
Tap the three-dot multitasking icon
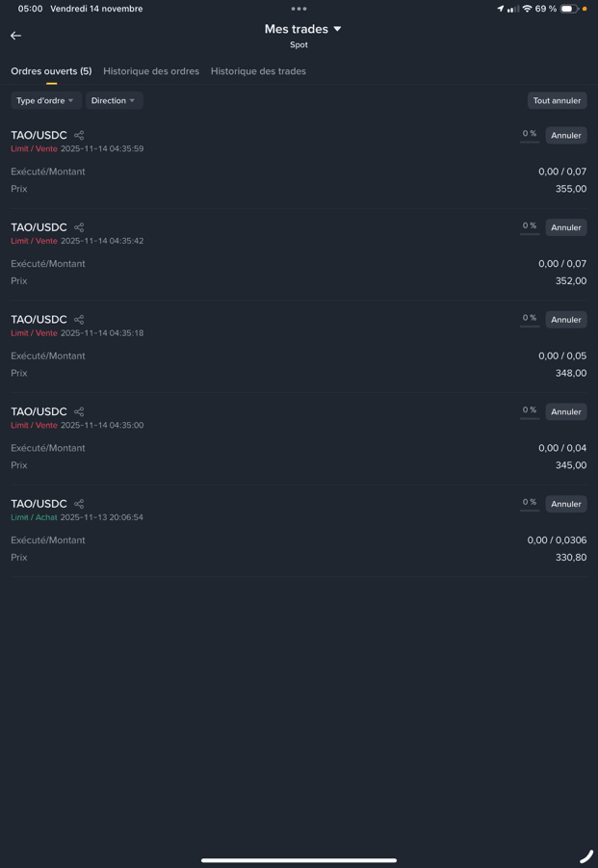[299, 9]
